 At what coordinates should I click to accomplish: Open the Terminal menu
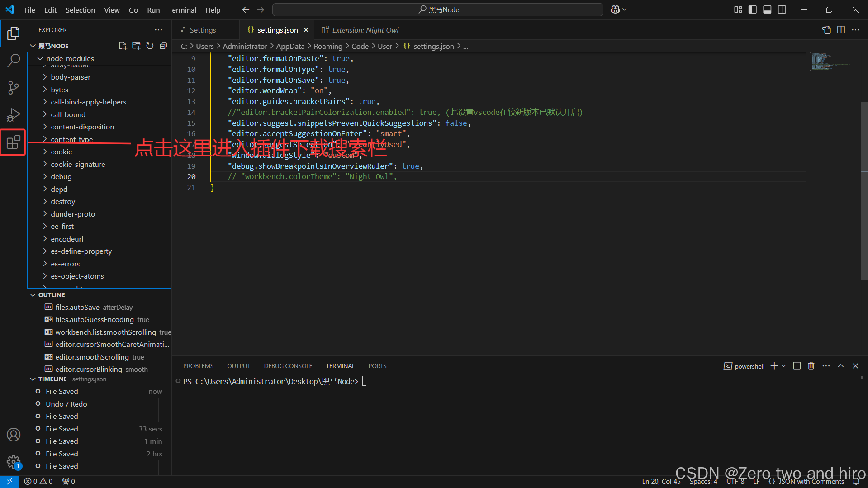coord(182,9)
